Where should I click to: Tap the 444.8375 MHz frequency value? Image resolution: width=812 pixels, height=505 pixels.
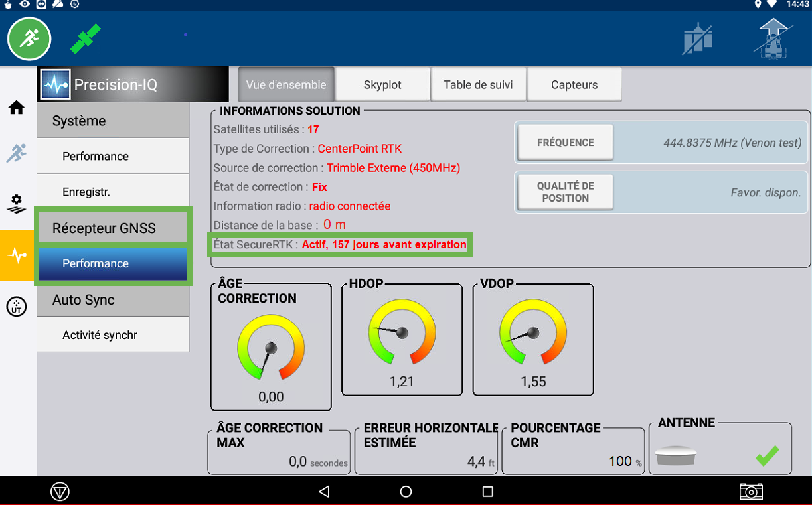[732, 143]
